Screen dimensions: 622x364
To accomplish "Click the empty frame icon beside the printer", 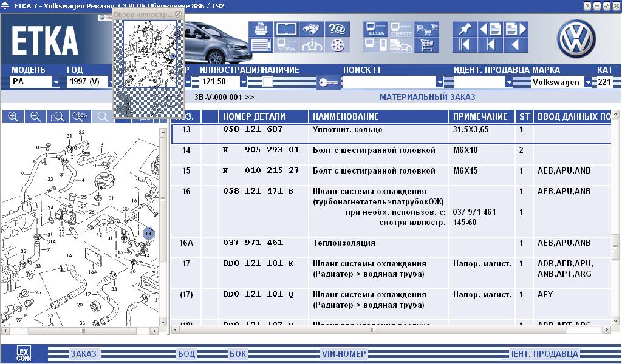I will pos(287,29).
